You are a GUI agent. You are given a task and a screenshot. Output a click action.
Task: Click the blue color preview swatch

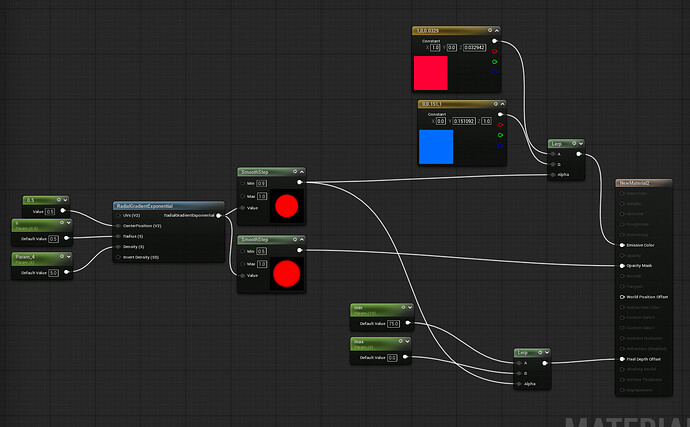click(437, 146)
